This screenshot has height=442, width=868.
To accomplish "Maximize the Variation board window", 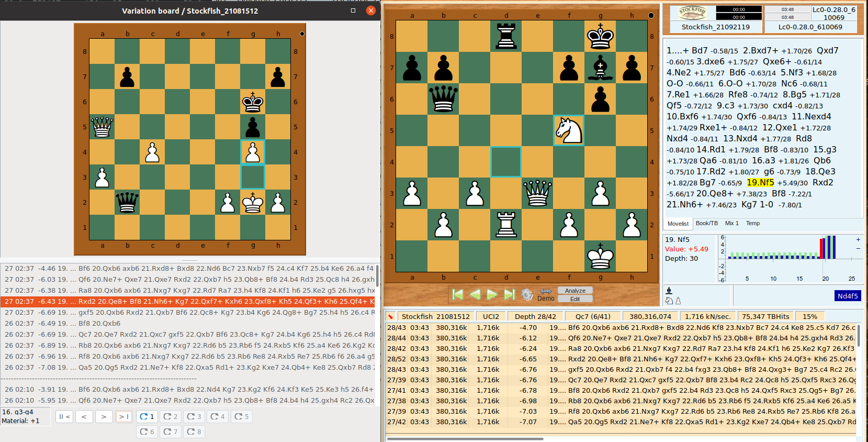I will click(353, 10).
